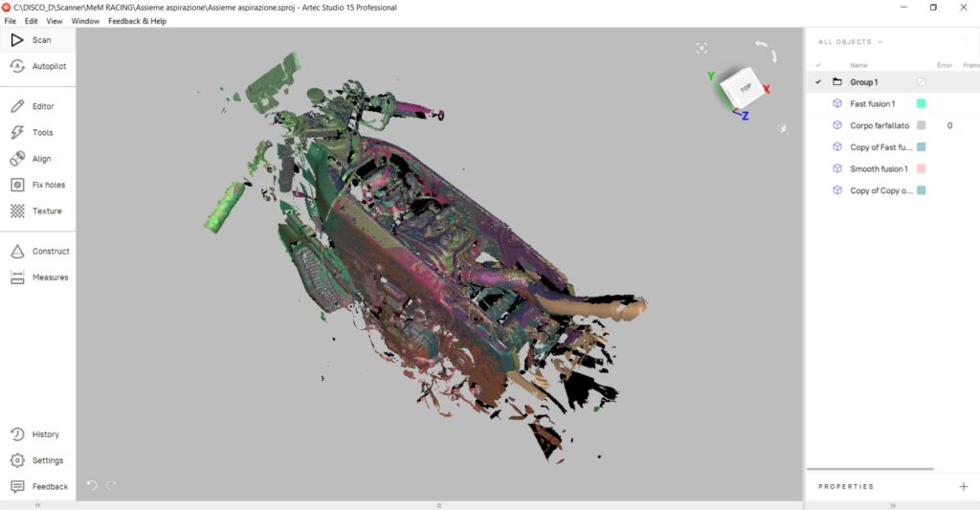Open the Editor panel
This screenshot has height=510, width=980.
[x=37, y=106]
